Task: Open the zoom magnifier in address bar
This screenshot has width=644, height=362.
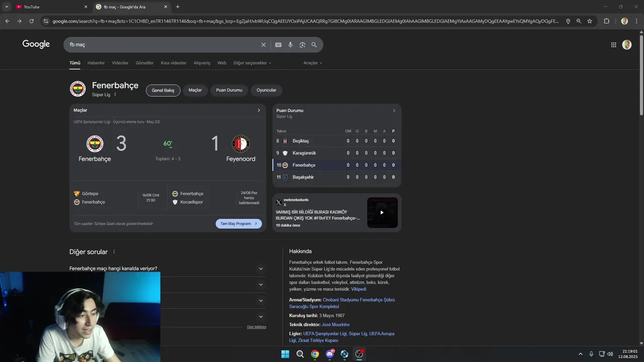Action: pos(579,21)
